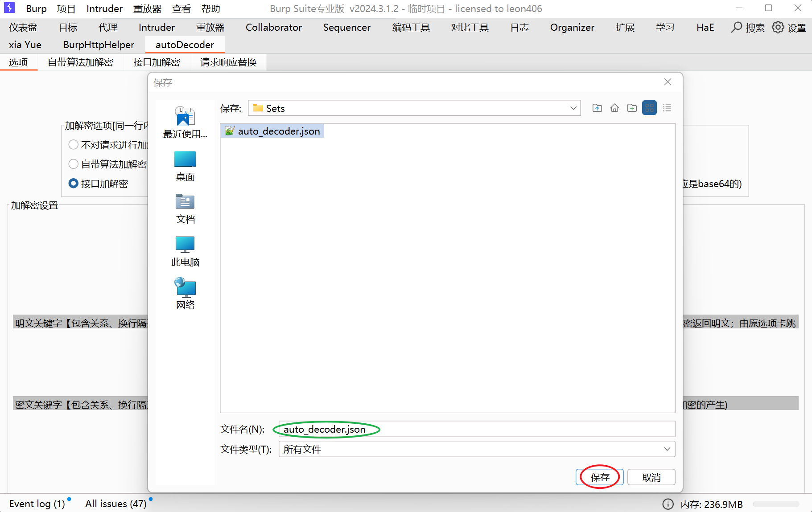Close the save (保存) dialog
Image resolution: width=812 pixels, height=512 pixels.
click(x=668, y=82)
